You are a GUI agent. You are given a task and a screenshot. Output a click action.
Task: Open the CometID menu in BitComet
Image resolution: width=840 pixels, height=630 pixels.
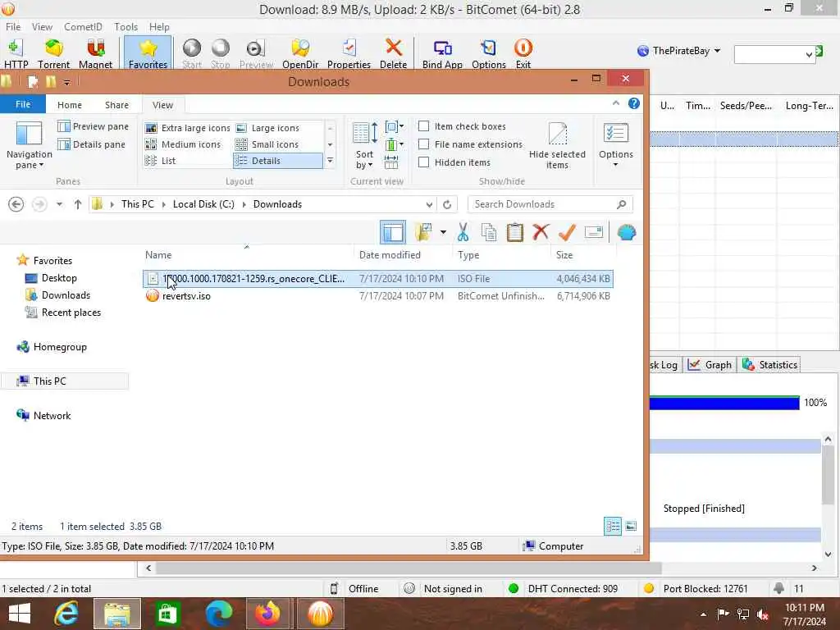coord(83,27)
